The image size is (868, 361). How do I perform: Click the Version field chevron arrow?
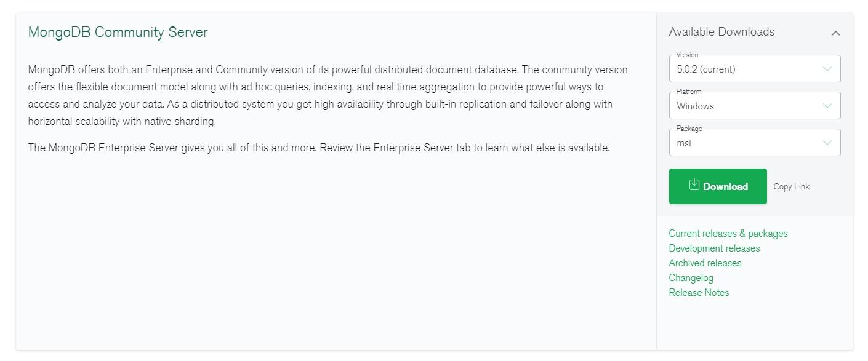(x=827, y=68)
